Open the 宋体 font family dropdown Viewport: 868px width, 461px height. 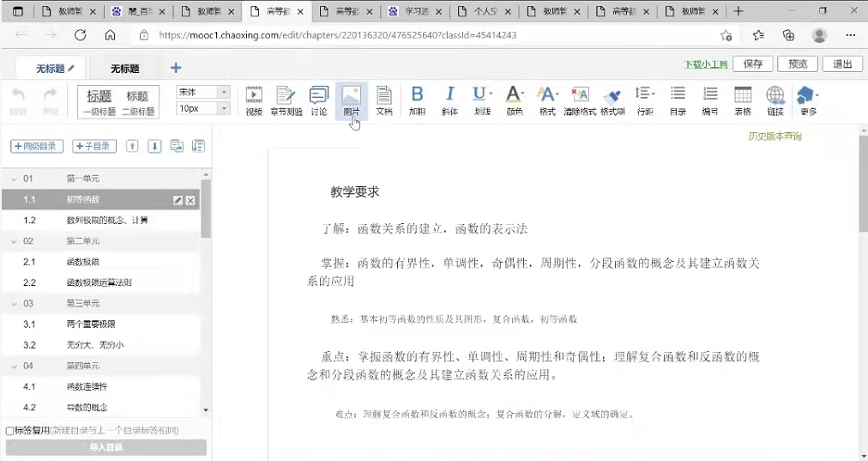tap(202, 92)
